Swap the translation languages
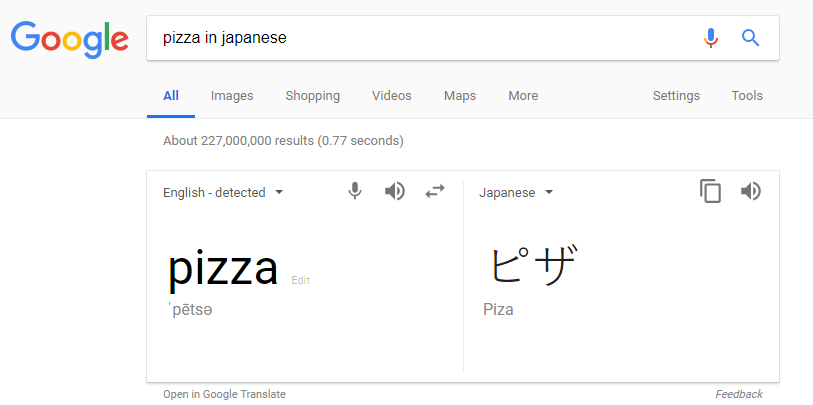The image size is (813, 405). [x=435, y=191]
